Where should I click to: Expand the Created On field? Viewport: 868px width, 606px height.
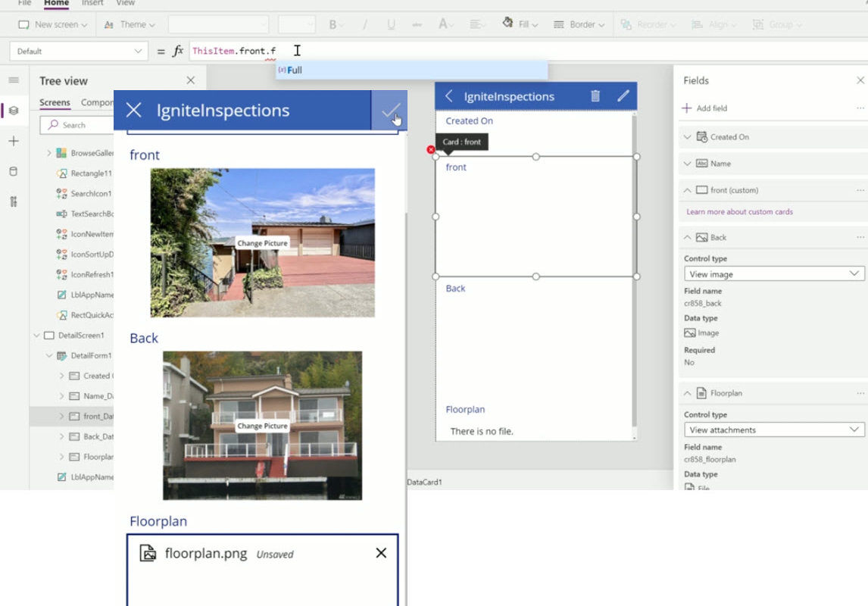point(687,136)
